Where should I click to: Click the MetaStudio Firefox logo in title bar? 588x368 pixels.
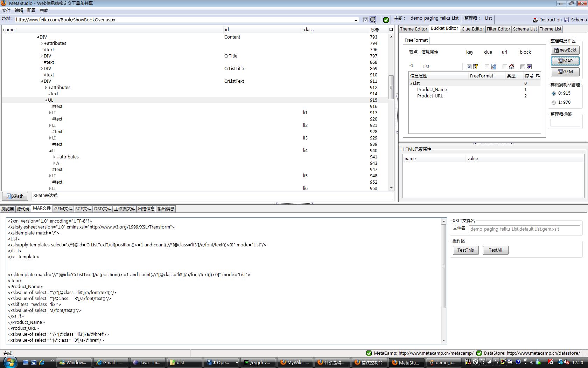coord(4,3)
